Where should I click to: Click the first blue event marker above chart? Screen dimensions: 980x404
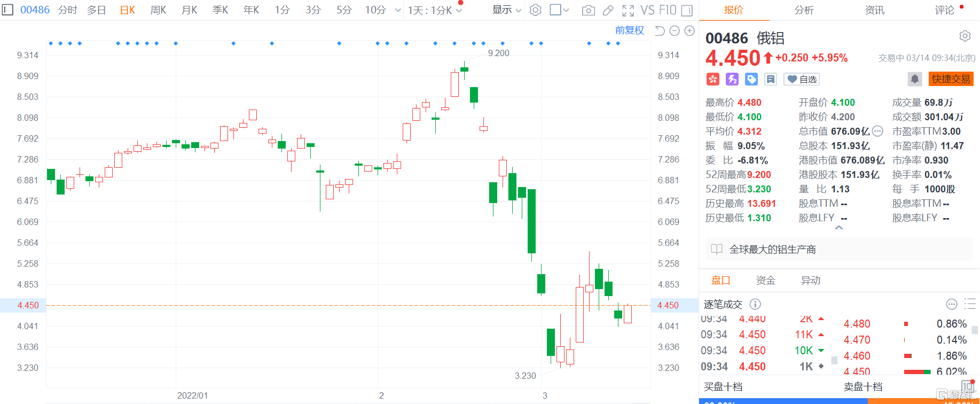click(x=51, y=43)
